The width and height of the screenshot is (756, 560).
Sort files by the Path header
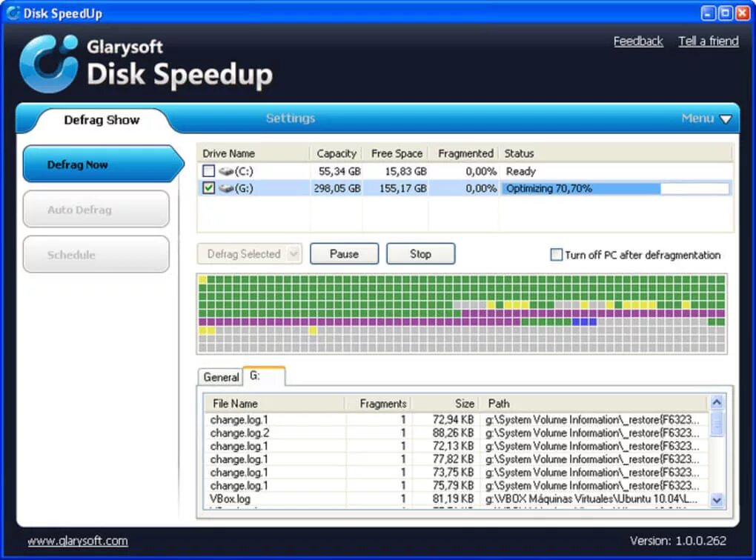coord(594,404)
